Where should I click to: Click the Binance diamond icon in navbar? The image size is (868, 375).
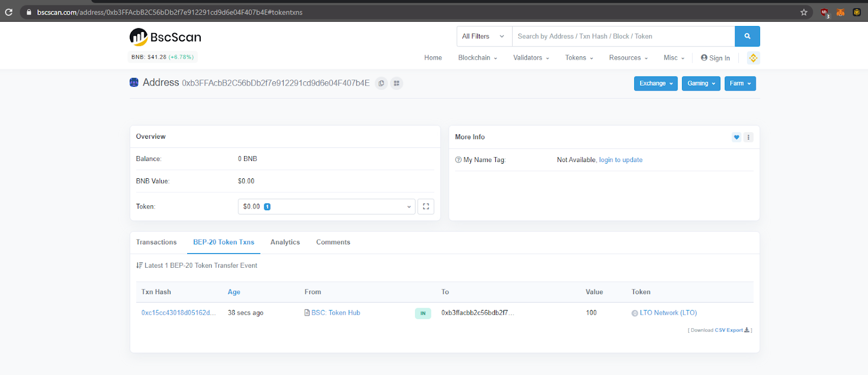tap(753, 58)
